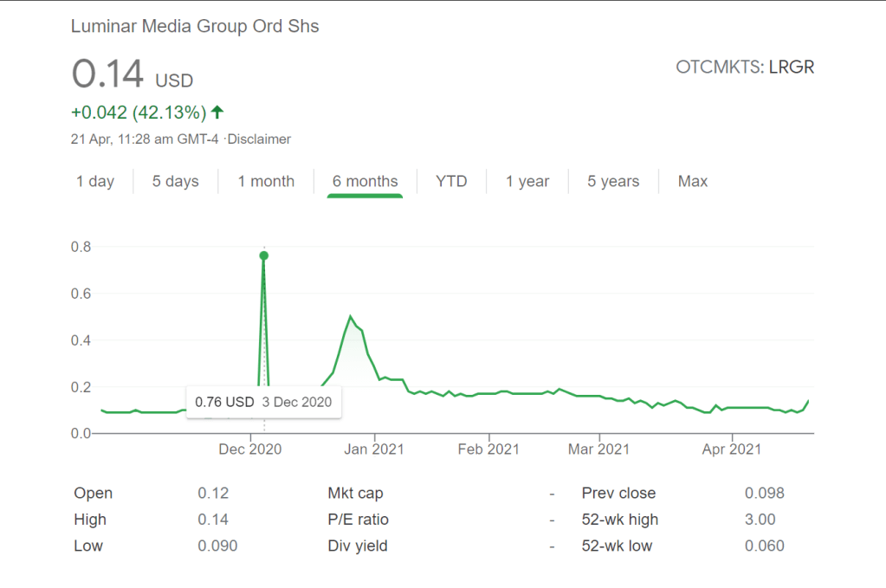Click the Prev close value 0.098
Image resolution: width=886 pixels, height=588 pixels.
coord(765,494)
